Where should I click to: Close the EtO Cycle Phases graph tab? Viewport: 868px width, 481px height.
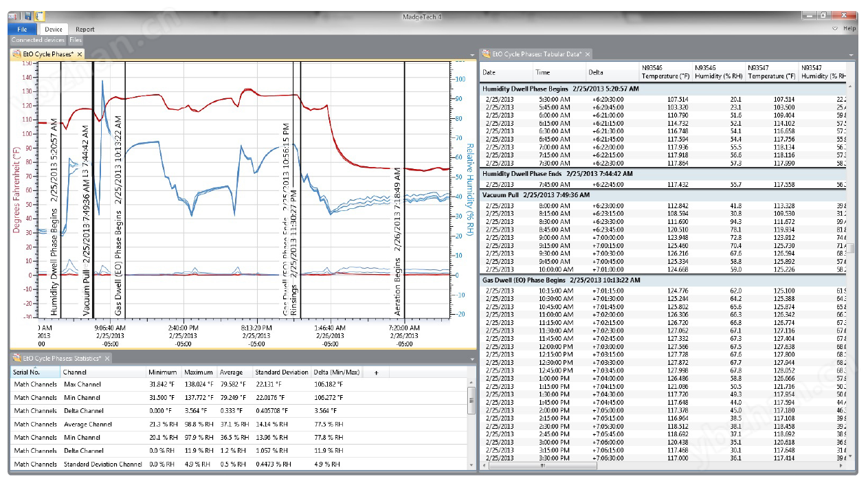tap(80, 54)
